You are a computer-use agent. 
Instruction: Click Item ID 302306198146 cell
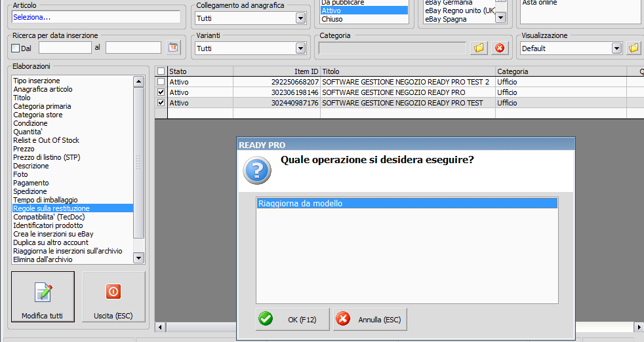tap(277, 92)
